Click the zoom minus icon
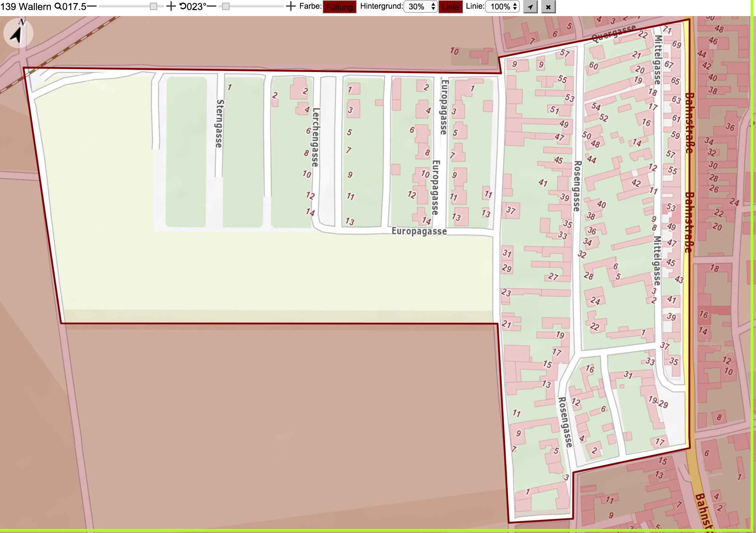 point(92,6)
